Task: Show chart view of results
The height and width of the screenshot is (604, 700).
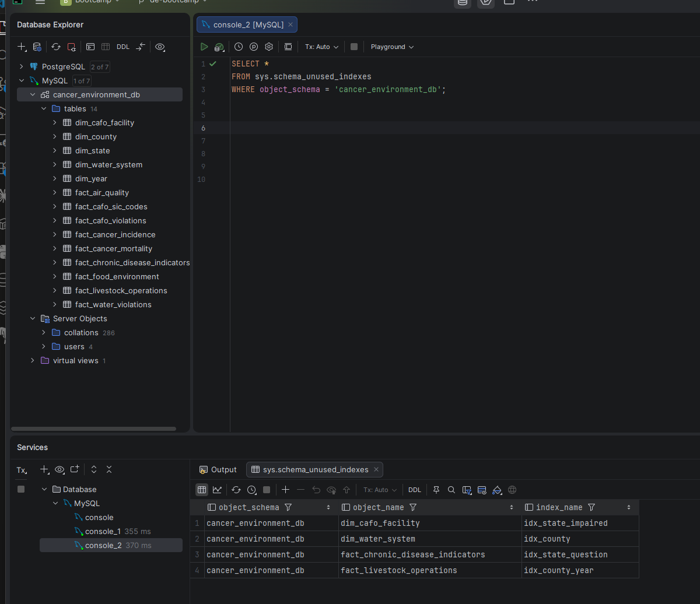Action: click(x=217, y=490)
